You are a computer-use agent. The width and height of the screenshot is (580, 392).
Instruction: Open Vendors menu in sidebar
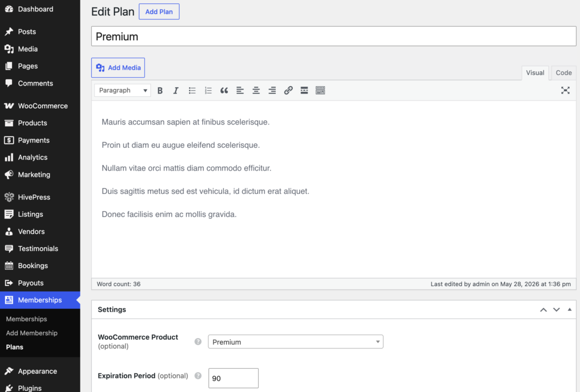(x=40, y=232)
